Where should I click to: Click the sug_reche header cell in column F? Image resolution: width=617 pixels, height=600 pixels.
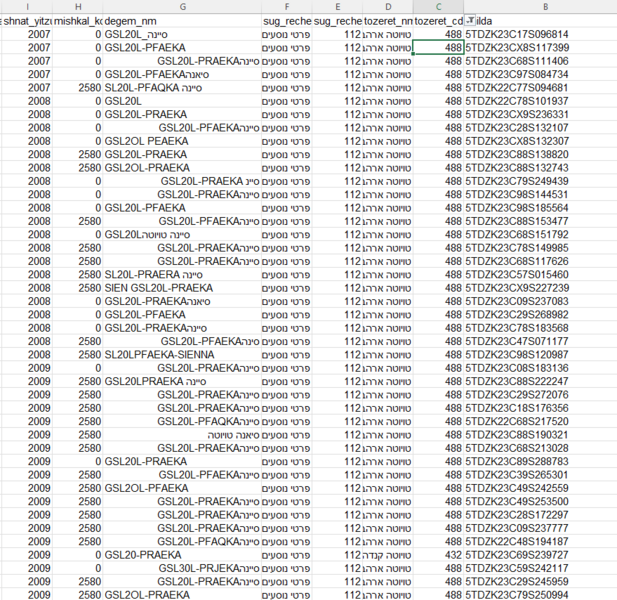pos(287,21)
